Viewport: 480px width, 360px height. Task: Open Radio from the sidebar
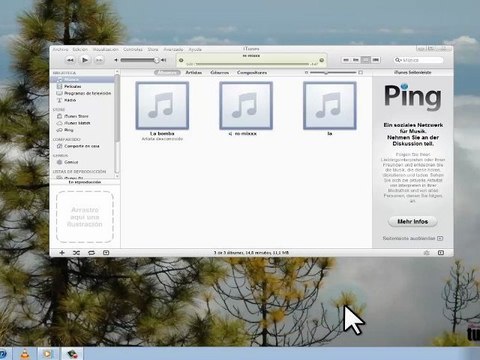pos(83,100)
